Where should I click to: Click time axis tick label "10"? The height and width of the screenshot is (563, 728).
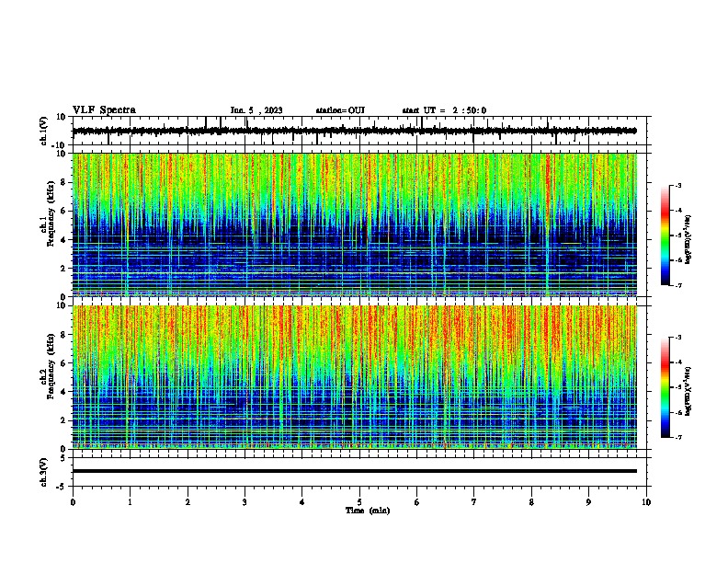tap(646, 502)
